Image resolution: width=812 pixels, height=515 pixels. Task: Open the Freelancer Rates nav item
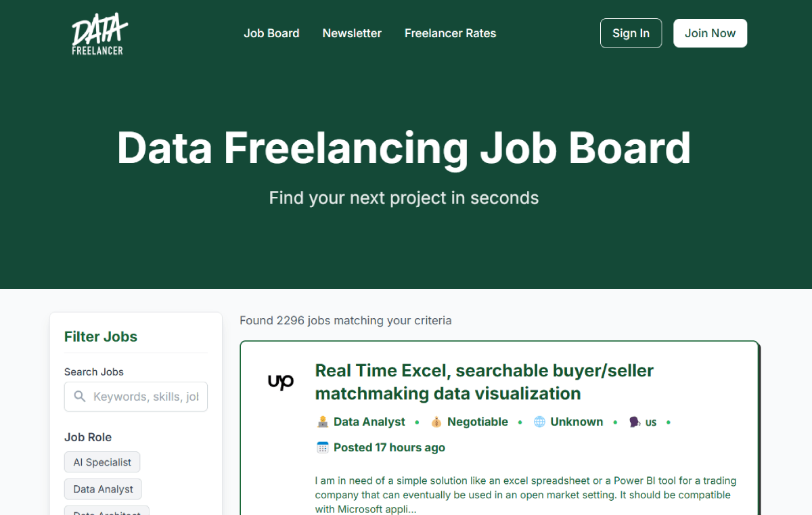(450, 33)
